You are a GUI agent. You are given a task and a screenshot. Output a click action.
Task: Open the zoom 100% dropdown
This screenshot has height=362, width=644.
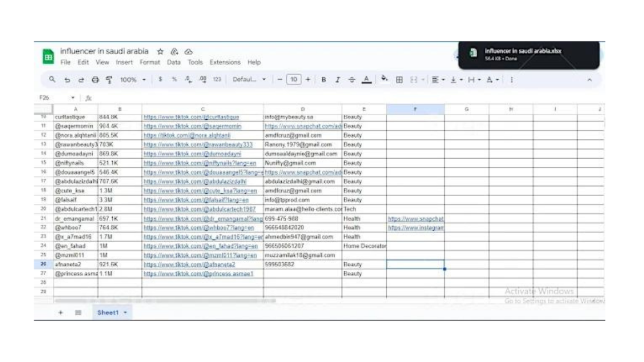133,80
